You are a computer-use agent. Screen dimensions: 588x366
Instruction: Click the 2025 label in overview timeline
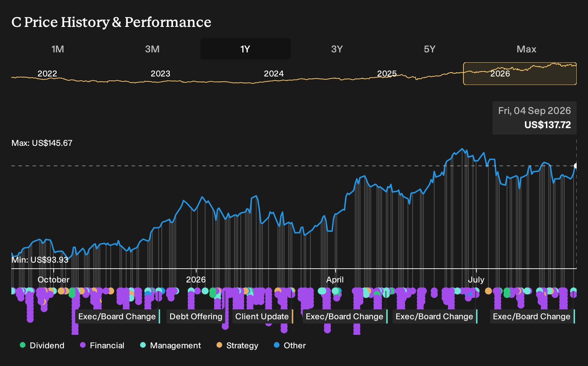pyautogui.click(x=387, y=74)
